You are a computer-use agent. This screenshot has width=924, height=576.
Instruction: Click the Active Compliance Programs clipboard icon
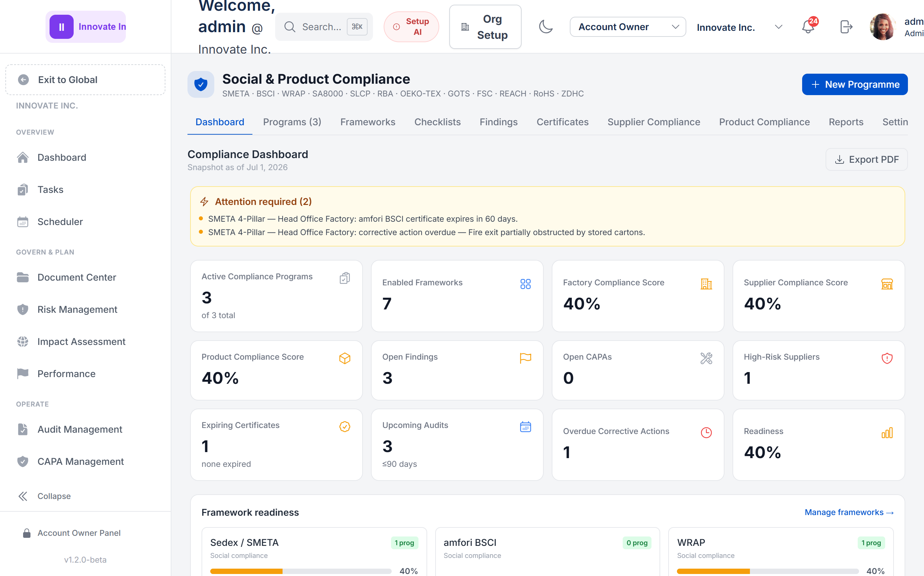(344, 278)
